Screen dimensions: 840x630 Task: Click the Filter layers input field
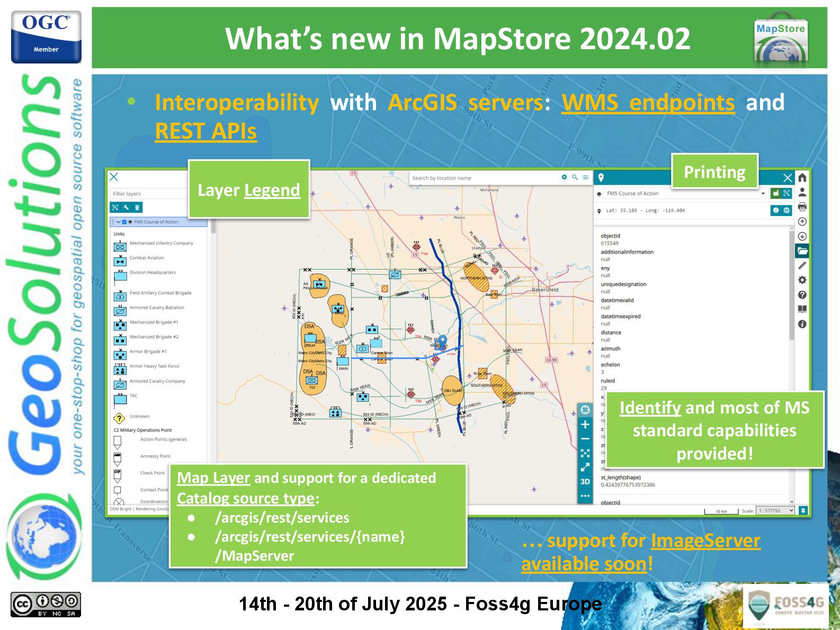[x=148, y=194]
